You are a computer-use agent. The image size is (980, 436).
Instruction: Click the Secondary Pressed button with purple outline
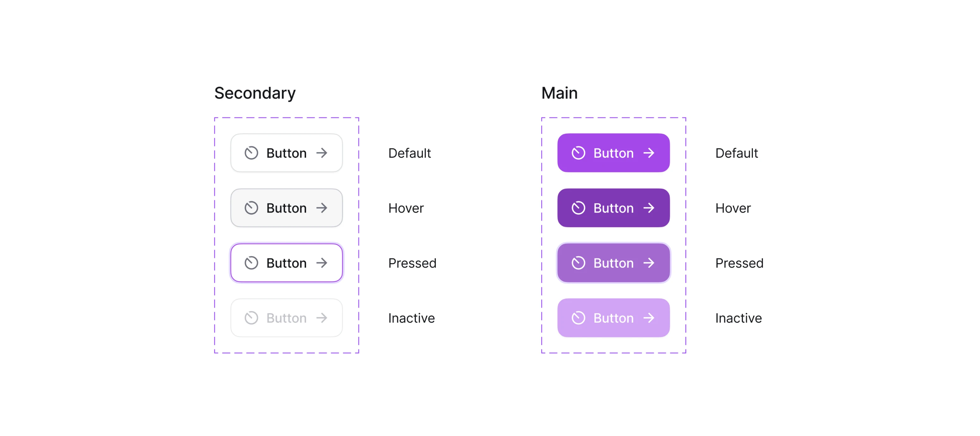pyautogui.click(x=286, y=263)
